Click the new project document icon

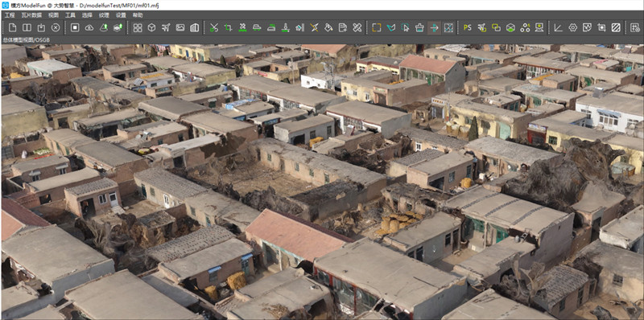coord(12,27)
